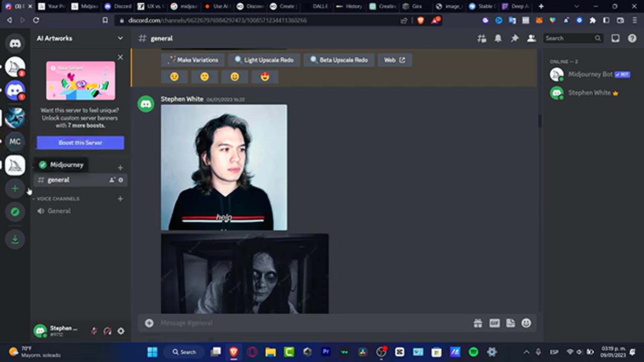Show hidden system tray icons chevron
The width and height of the screenshot is (644, 362).
click(x=526, y=352)
